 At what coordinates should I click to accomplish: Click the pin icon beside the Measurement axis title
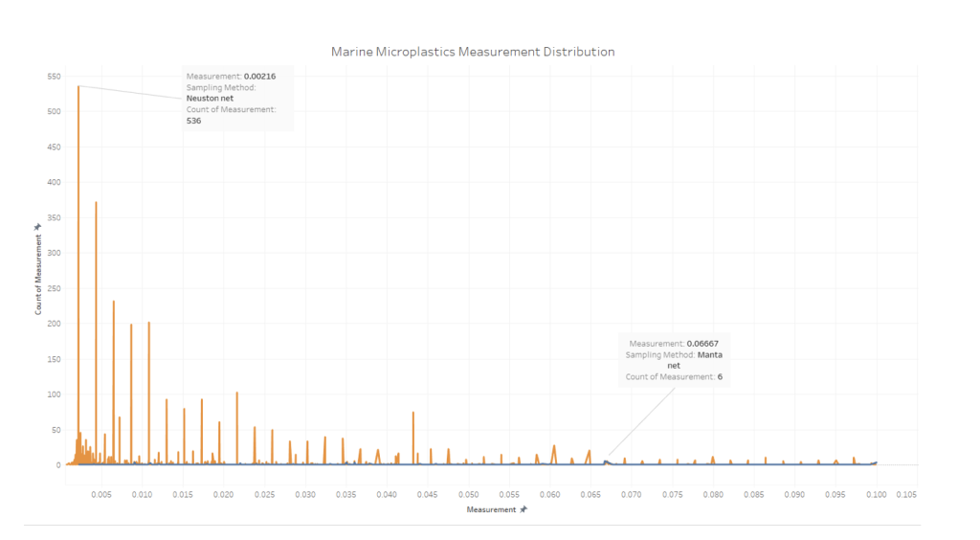click(523, 510)
